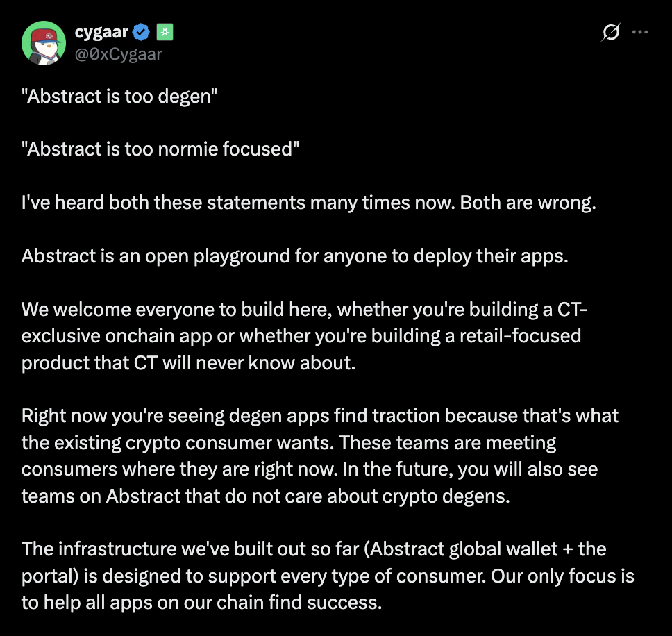Click the "open playground for anyone" sentence
Screen dimensions: 672x636
click(295, 256)
